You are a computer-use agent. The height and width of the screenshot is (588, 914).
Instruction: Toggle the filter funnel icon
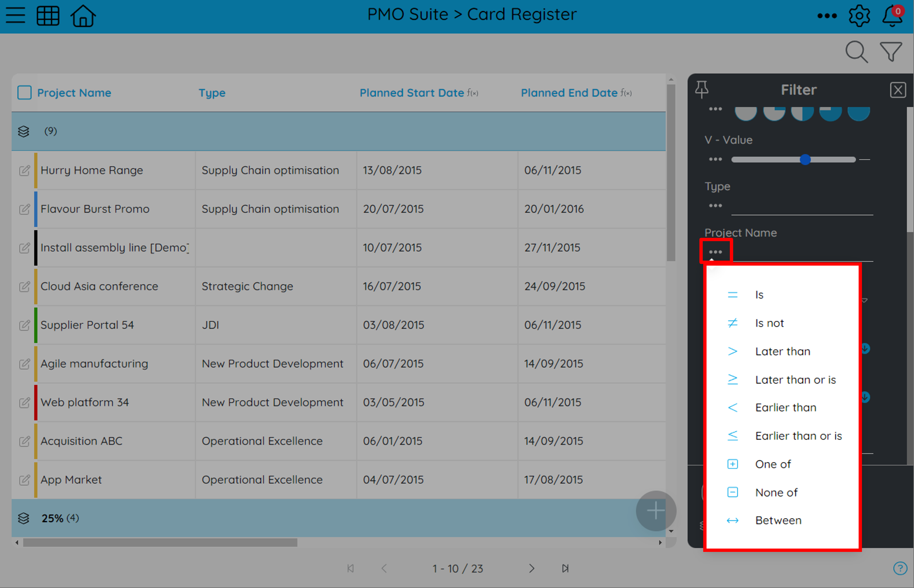pyautogui.click(x=891, y=52)
